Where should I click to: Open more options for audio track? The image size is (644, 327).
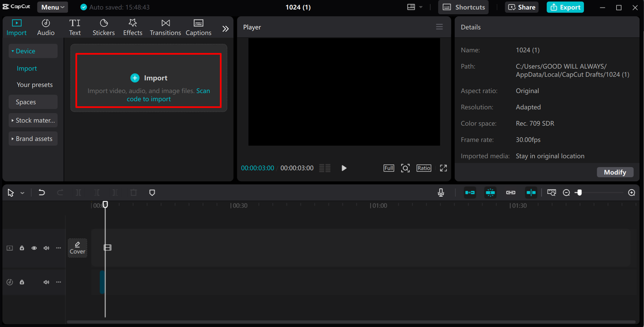pyautogui.click(x=58, y=282)
